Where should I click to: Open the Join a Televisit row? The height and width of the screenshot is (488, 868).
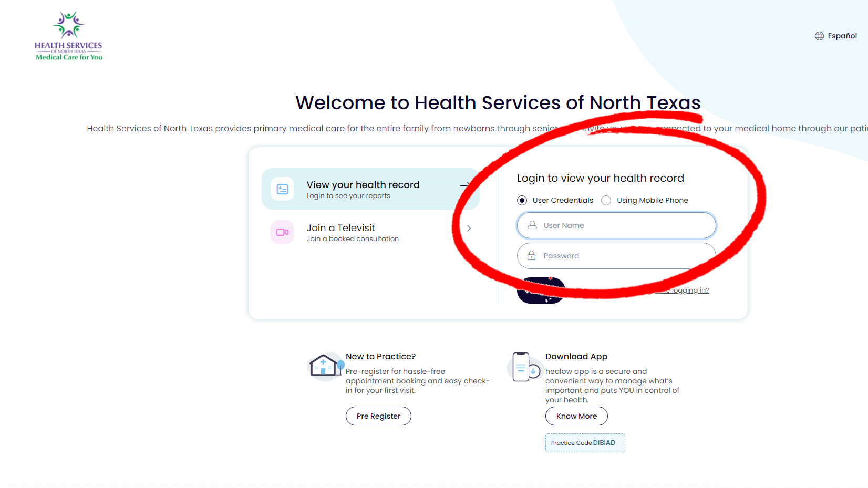368,232
